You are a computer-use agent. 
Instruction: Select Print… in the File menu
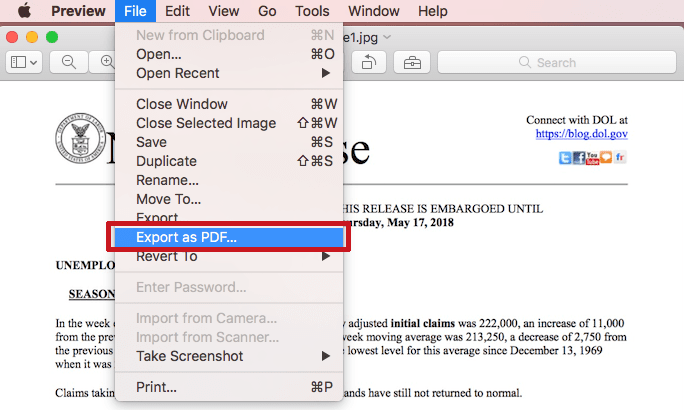[x=229, y=387]
